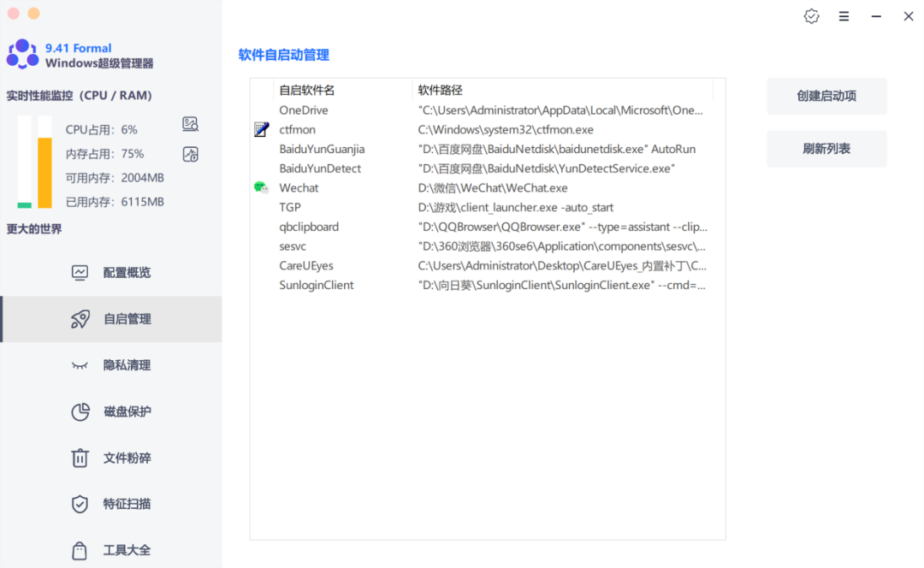Click the orange RAM usage bar

click(x=44, y=173)
